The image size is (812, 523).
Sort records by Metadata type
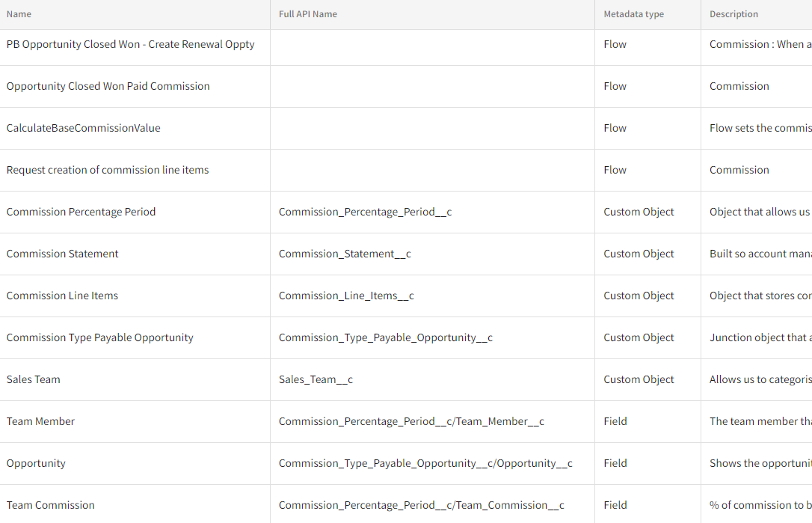(633, 13)
